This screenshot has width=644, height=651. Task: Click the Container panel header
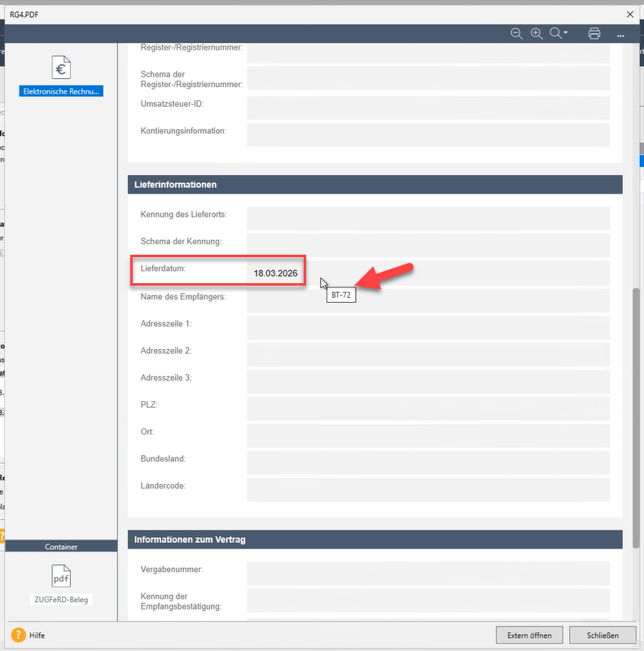pyautogui.click(x=61, y=547)
